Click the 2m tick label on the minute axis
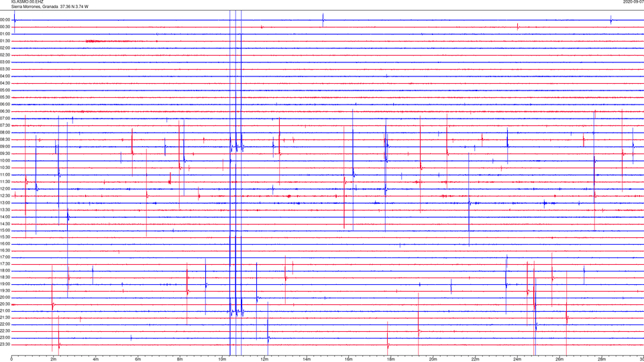This screenshot has width=644, height=362. point(54,359)
